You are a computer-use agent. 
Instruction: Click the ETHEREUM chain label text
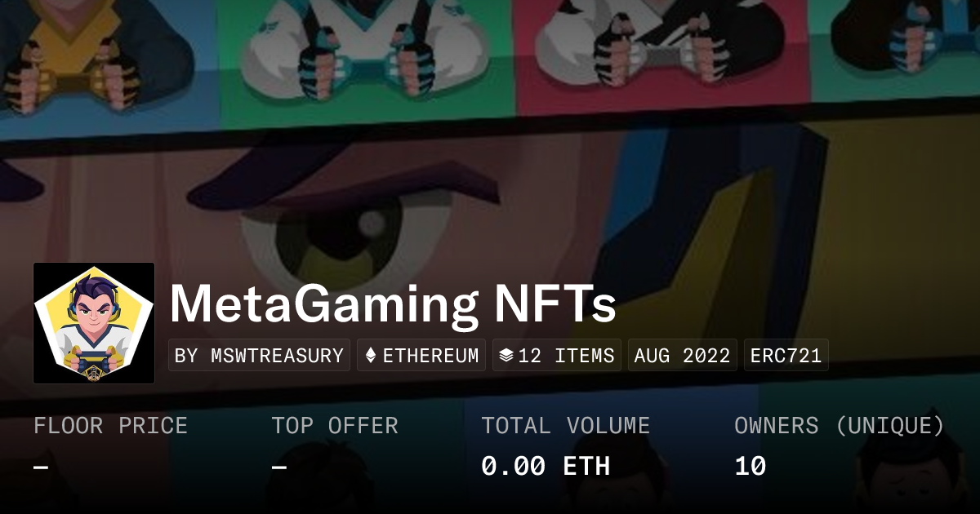(x=430, y=356)
